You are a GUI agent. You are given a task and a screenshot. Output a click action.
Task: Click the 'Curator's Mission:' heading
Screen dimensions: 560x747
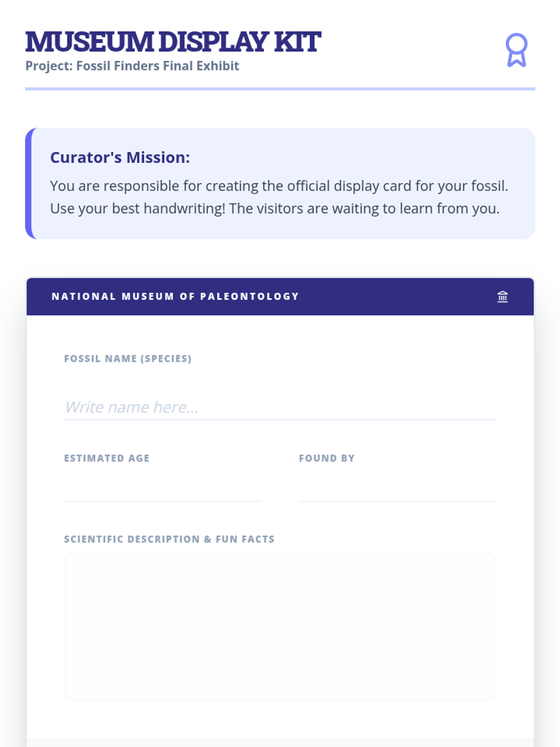pos(120,157)
